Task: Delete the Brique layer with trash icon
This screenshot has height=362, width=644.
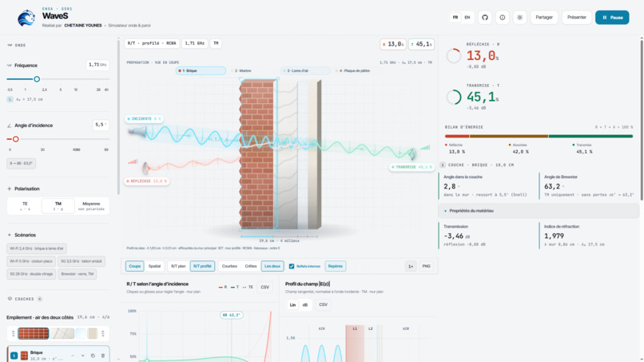Action: [103, 356]
